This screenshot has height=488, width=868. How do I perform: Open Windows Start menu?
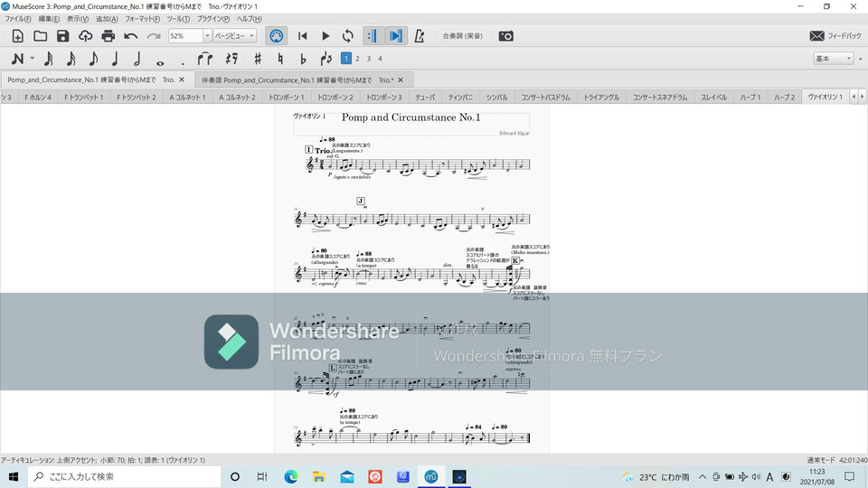(14, 476)
